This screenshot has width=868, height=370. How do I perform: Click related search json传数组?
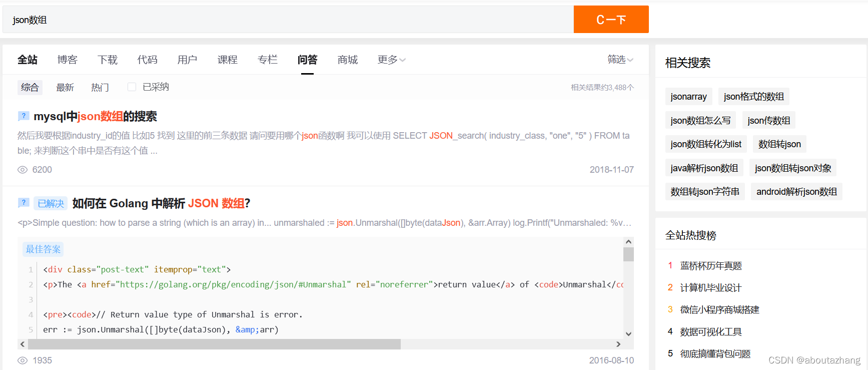point(769,120)
